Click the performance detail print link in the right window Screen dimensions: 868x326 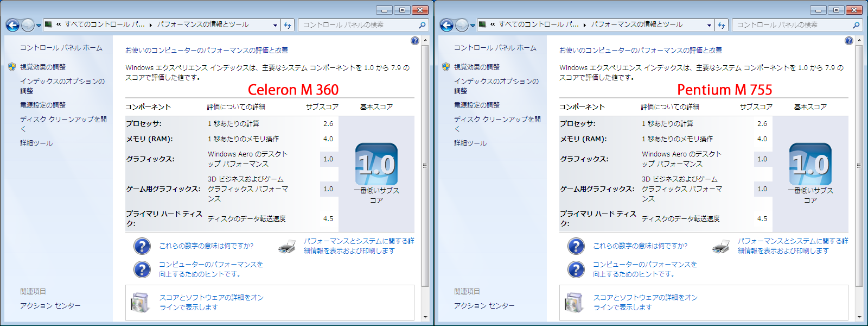[793, 246]
